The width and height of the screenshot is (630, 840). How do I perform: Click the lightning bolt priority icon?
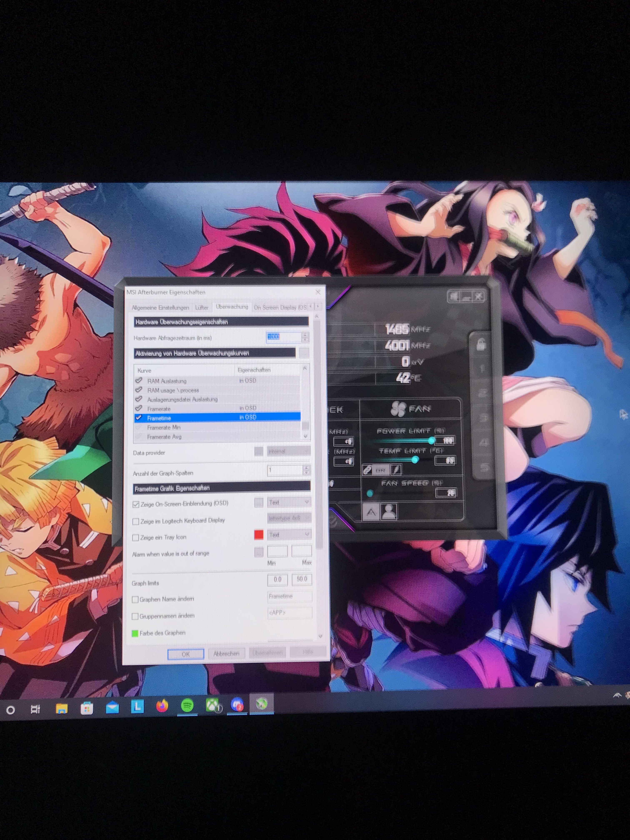click(396, 470)
